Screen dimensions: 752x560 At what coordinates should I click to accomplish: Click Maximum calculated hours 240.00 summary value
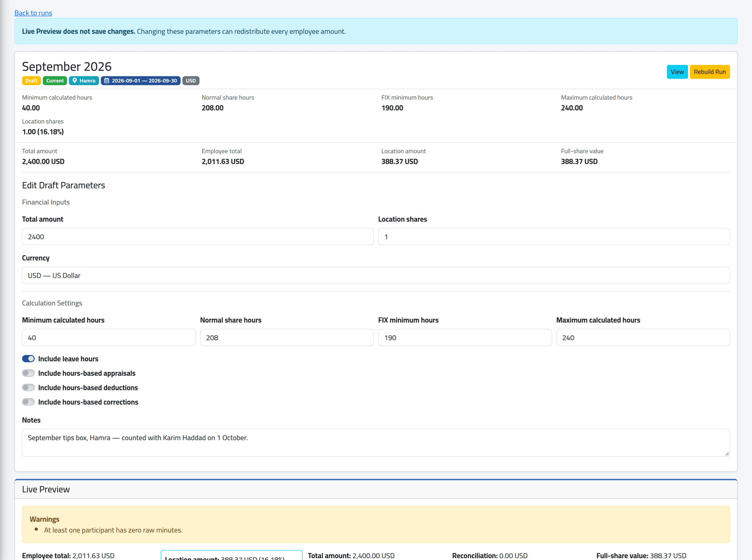(572, 108)
